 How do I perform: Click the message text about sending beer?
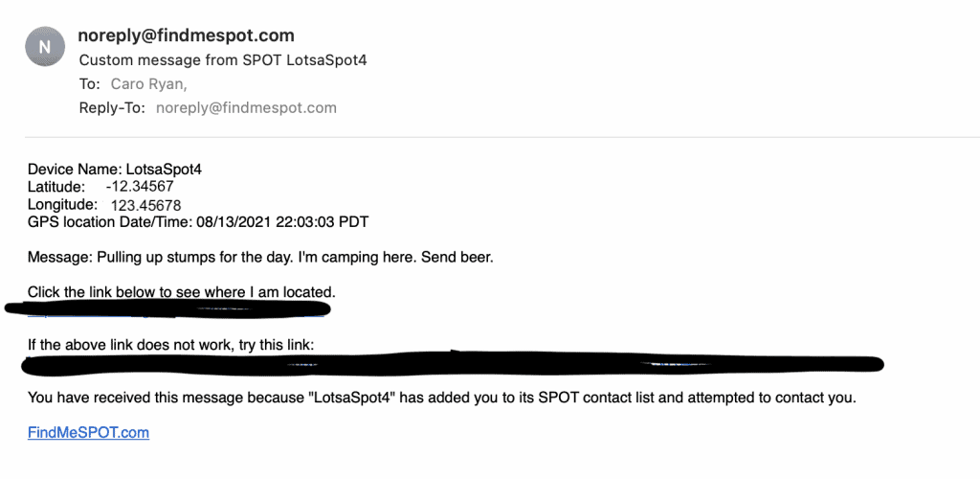pyautogui.click(x=260, y=258)
